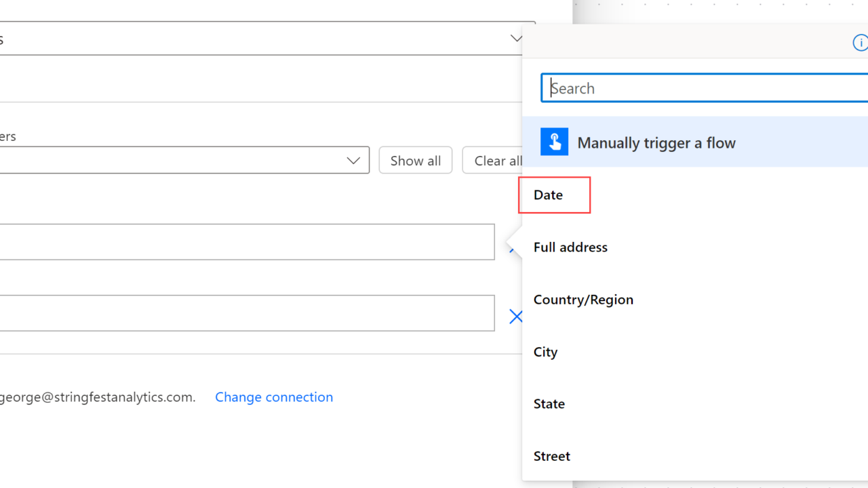Choose Full address from dynamic content

tap(570, 247)
